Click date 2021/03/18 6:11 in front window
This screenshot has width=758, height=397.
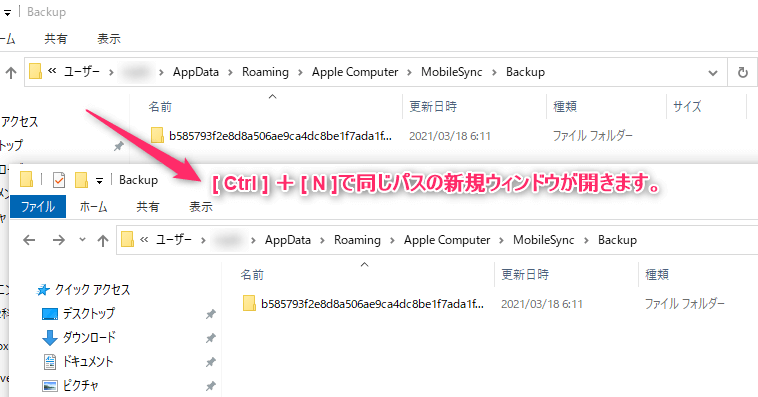pyautogui.click(x=542, y=304)
